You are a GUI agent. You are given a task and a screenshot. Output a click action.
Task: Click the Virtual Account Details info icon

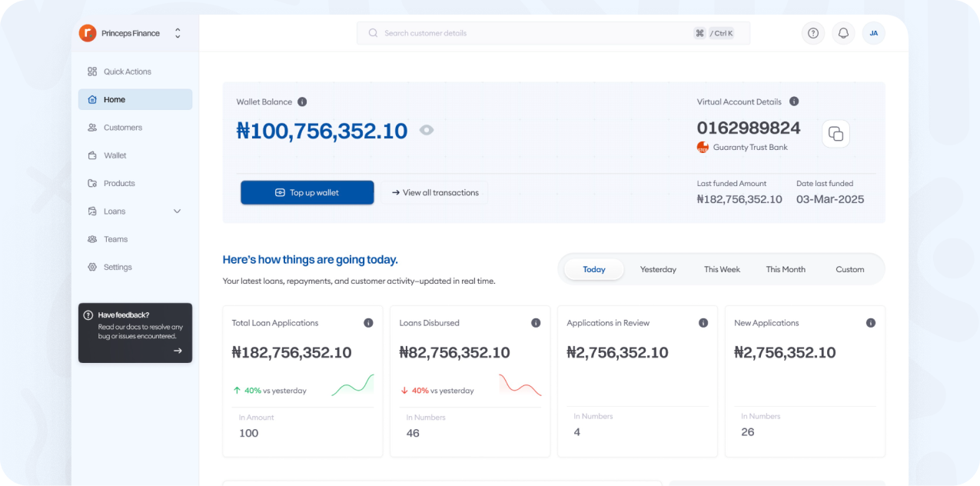coord(794,102)
